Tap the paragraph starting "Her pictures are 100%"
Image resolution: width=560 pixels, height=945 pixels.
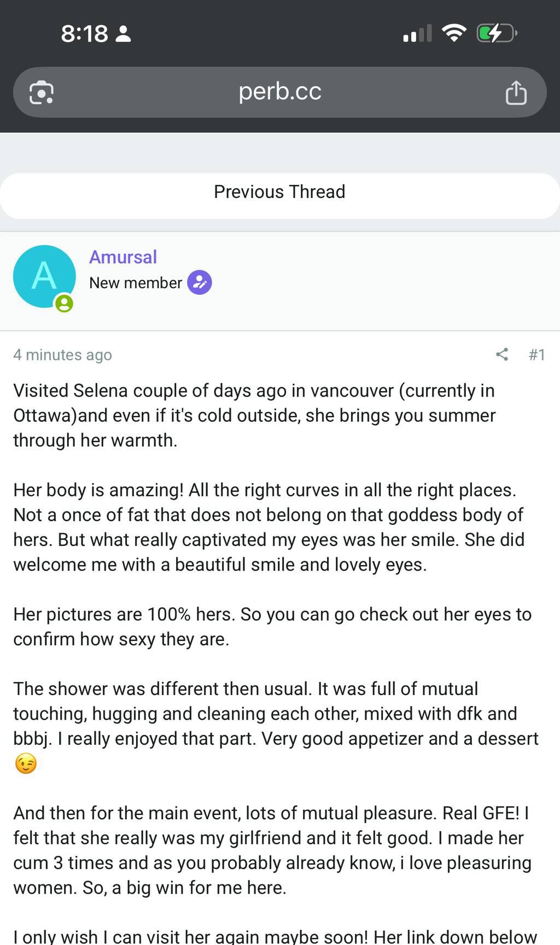click(272, 626)
